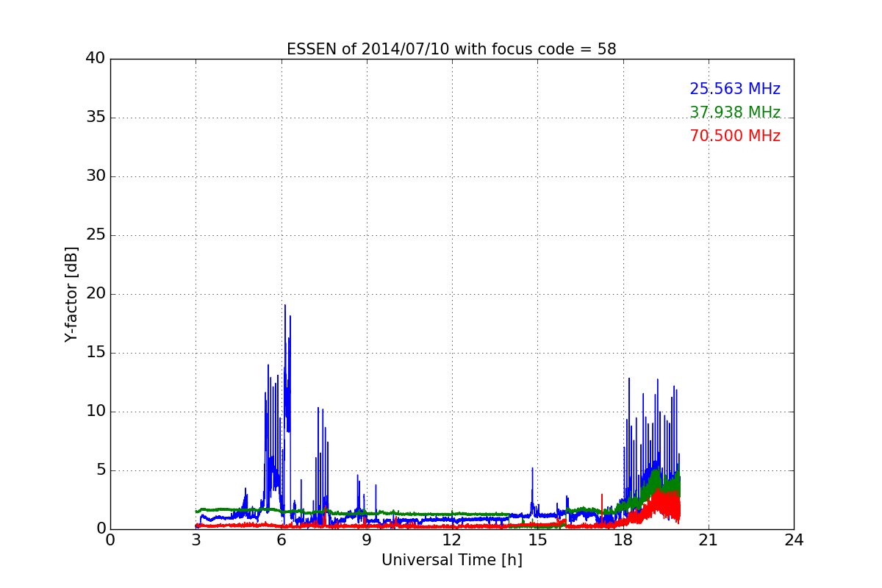Click the x-axis tick label 3
Image resolution: width=882 pixels, height=588 pixels.
point(196,540)
